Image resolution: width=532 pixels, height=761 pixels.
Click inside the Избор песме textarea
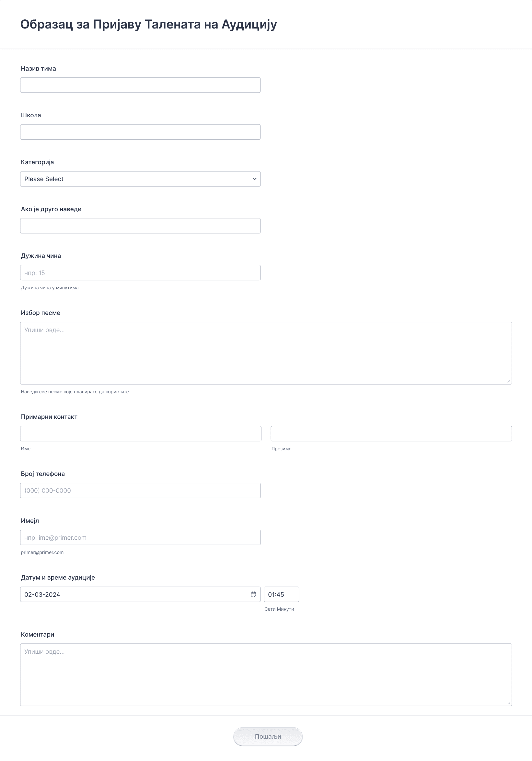(x=266, y=353)
